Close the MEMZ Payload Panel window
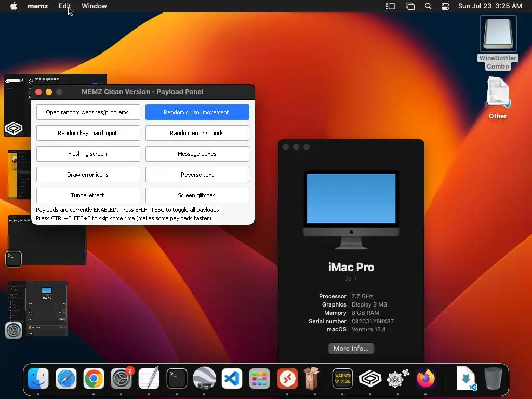Screen dimensions: 532x399 tap(38, 92)
